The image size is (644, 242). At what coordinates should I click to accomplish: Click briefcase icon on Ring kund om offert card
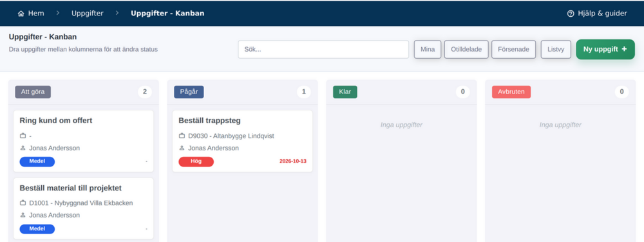(x=23, y=136)
